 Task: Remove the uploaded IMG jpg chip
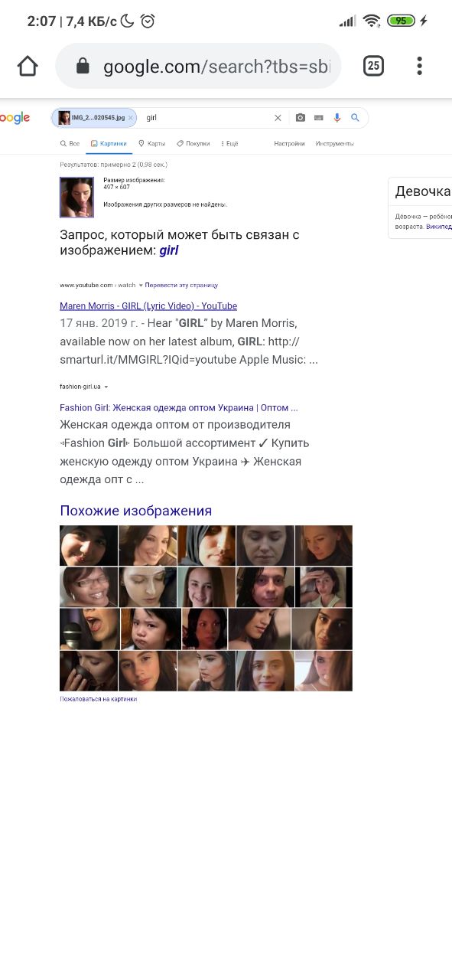tap(131, 118)
